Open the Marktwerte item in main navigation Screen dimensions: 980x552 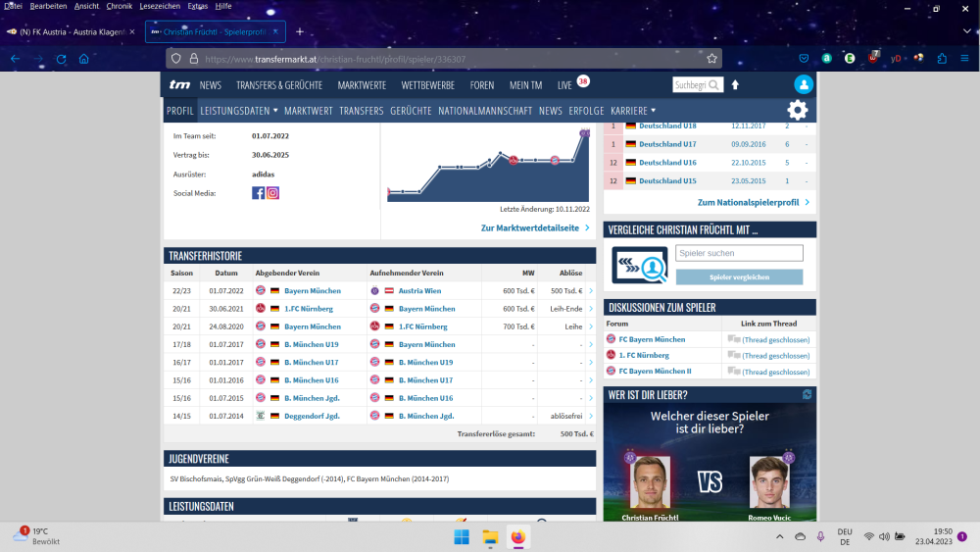point(362,85)
